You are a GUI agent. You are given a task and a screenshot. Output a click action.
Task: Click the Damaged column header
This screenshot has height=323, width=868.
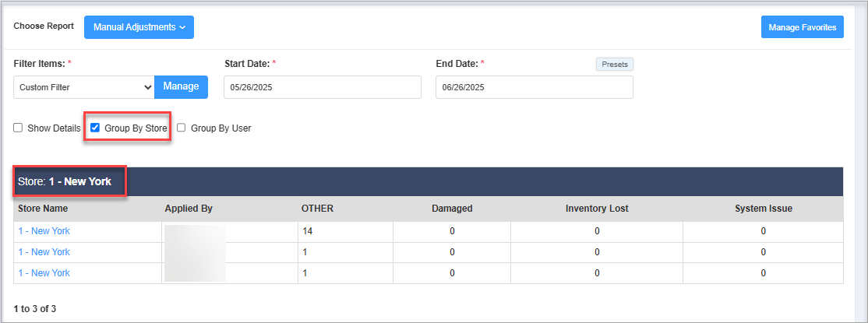pyautogui.click(x=452, y=209)
